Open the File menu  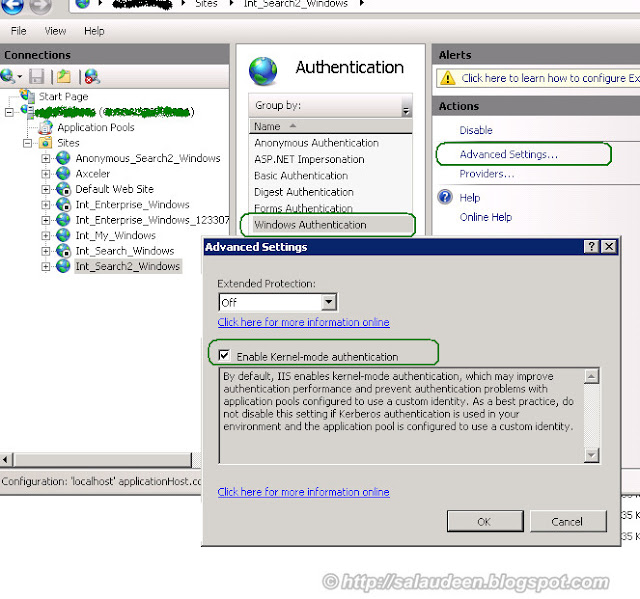tap(19, 31)
